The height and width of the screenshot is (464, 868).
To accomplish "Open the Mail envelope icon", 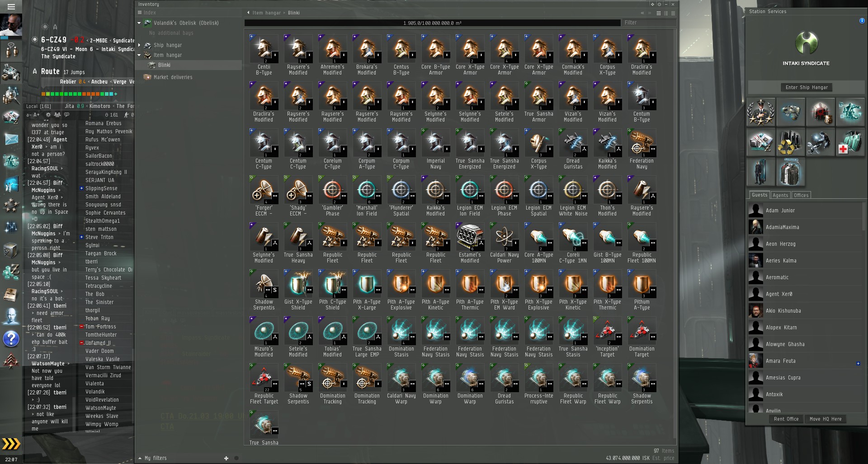I will pyautogui.click(x=11, y=139).
